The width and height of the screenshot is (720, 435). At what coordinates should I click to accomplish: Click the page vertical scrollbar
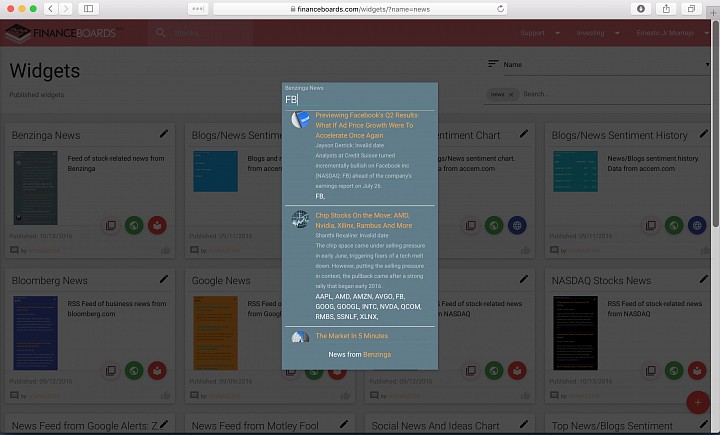coord(716,124)
